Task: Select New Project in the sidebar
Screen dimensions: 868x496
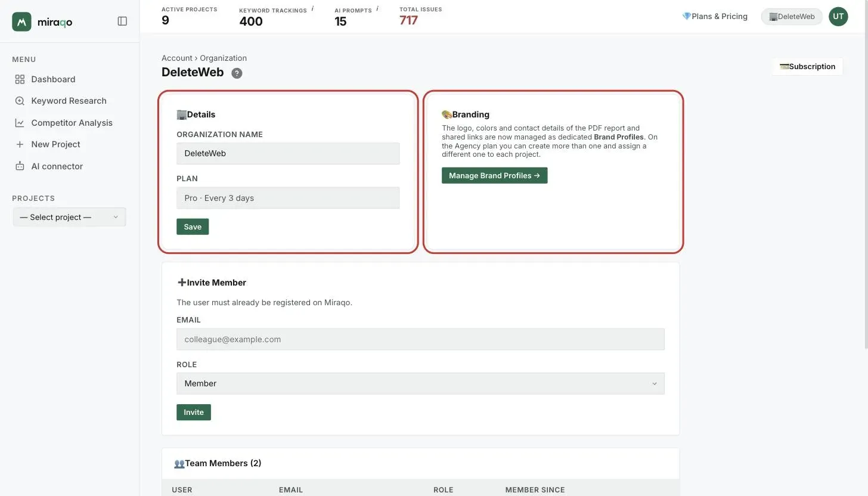Action: (55, 144)
